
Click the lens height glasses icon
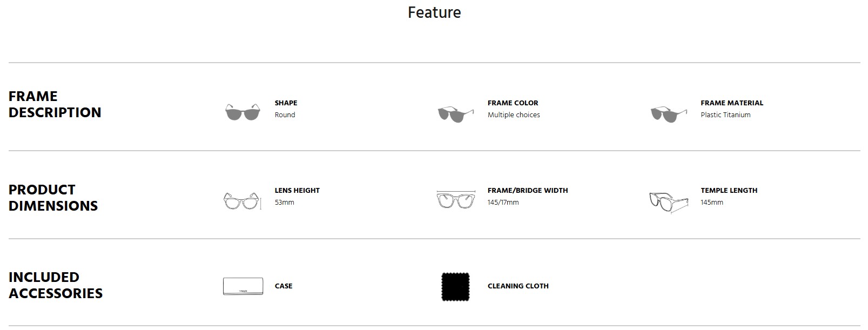(x=242, y=201)
